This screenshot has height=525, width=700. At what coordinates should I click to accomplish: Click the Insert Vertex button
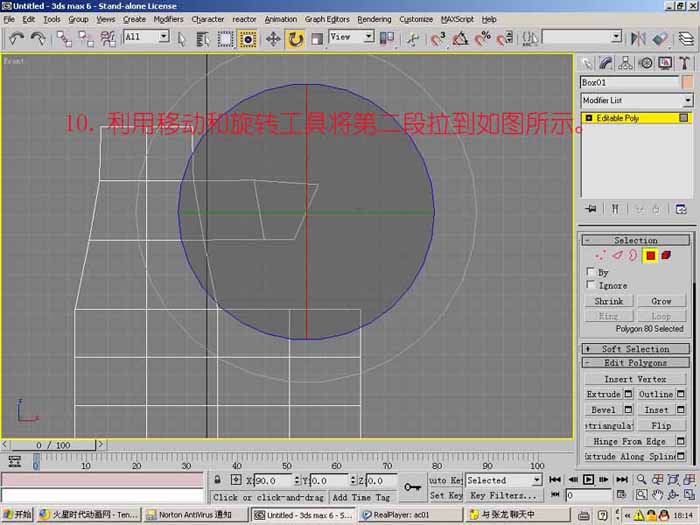[x=635, y=379]
